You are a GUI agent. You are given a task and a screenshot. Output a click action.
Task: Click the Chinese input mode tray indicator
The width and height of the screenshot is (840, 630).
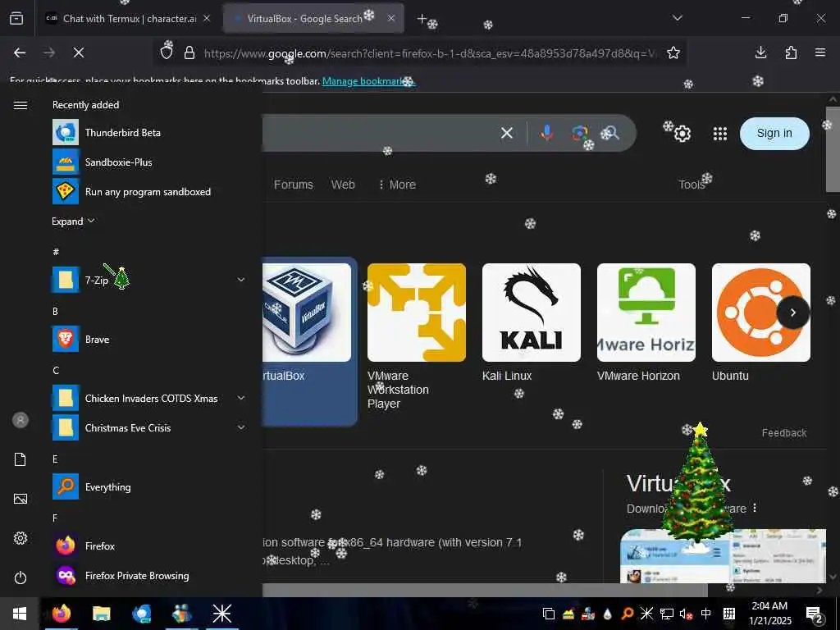[x=706, y=614]
